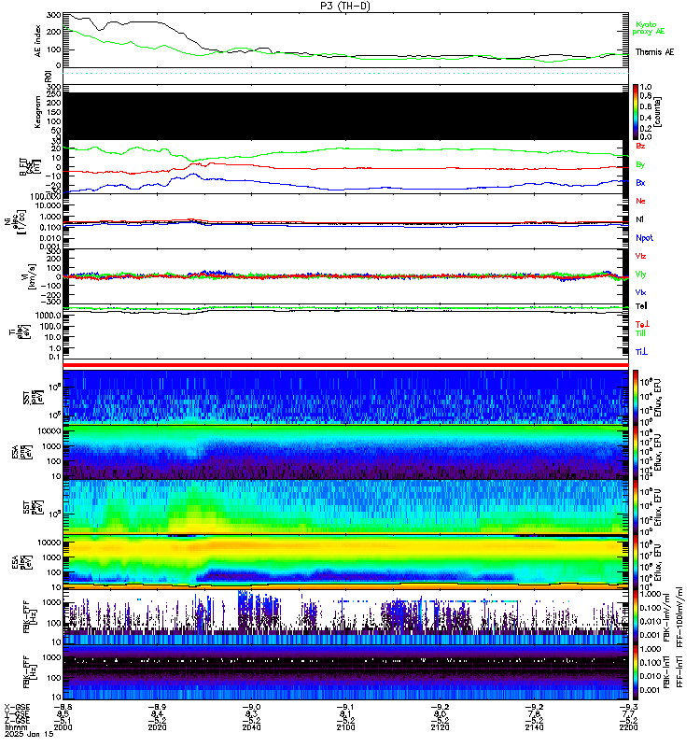
Task: Click the black Keogram panel
Action: coord(345,116)
